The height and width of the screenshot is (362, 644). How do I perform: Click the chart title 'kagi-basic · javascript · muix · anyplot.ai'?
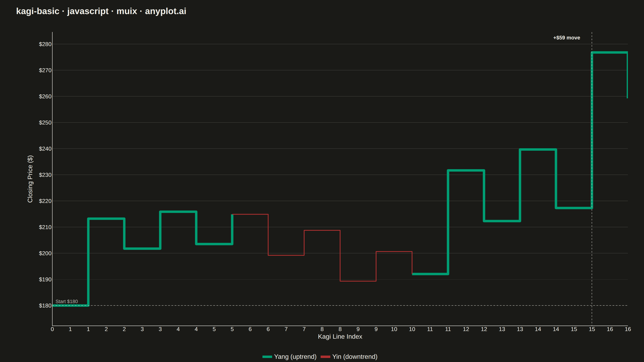[101, 11]
